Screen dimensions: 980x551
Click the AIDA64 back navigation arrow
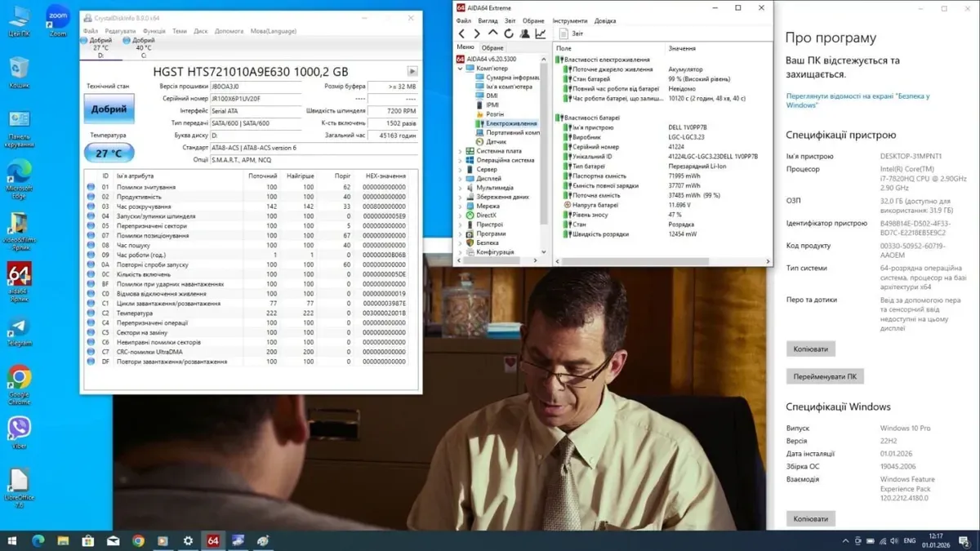461,33
